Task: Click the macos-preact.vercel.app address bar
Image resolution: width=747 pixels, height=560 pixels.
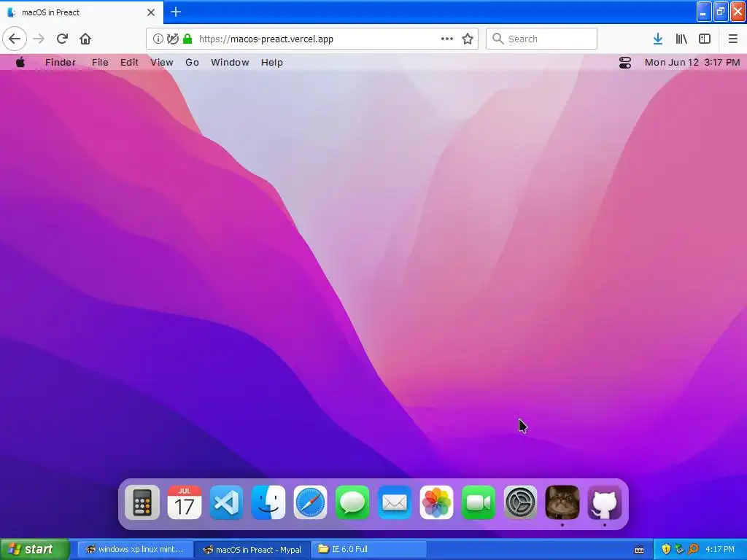Action: [x=312, y=39]
